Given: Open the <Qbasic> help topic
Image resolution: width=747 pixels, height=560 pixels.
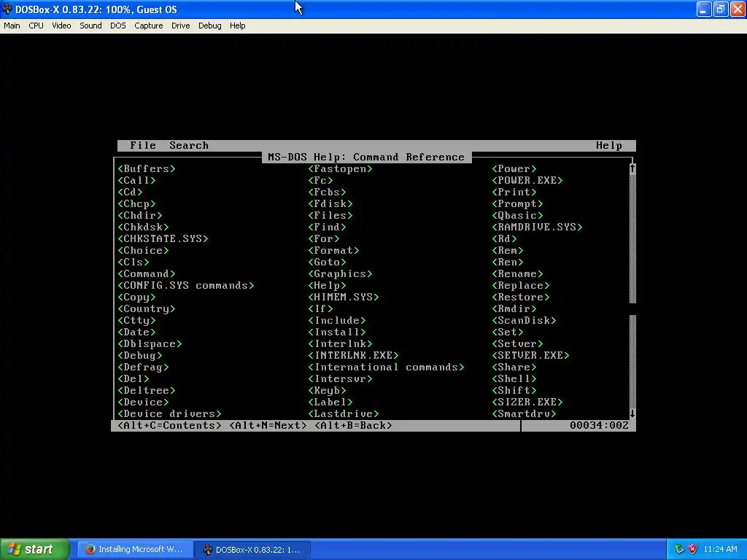Looking at the screenshot, I should pos(517,215).
